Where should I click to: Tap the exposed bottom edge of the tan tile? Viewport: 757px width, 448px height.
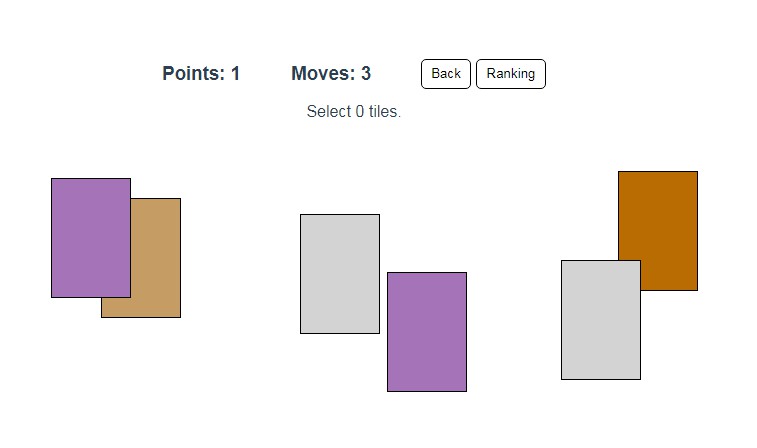pos(140,308)
